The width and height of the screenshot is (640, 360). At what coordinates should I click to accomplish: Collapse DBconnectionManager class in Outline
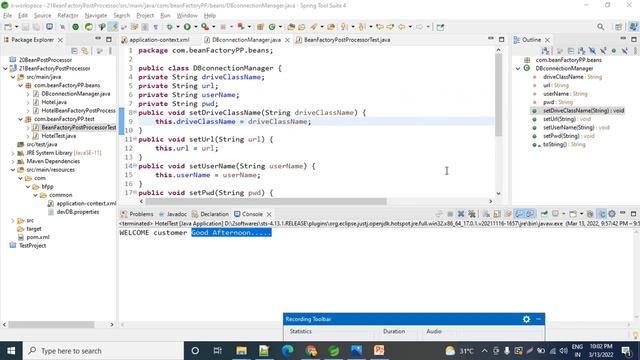tap(518, 69)
